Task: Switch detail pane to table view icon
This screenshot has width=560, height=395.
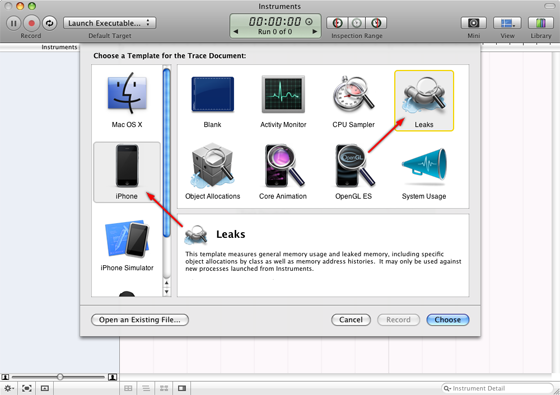Action: tap(128, 388)
